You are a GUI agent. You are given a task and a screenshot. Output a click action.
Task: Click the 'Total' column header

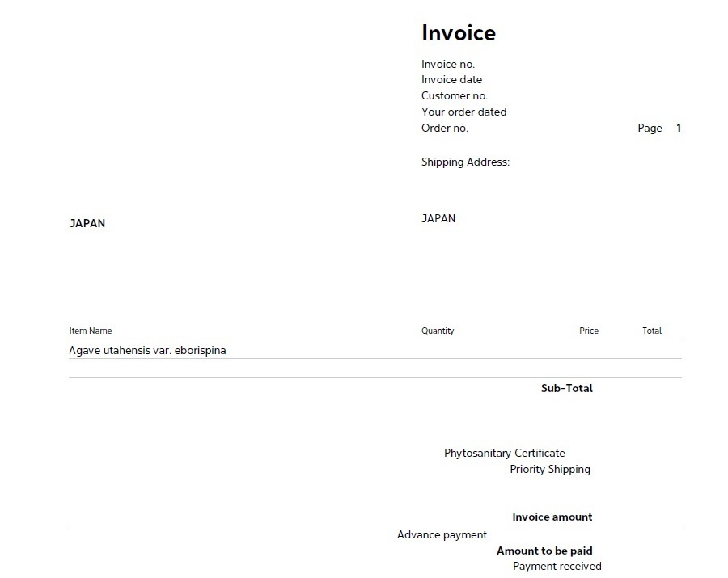click(x=652, y=331)
